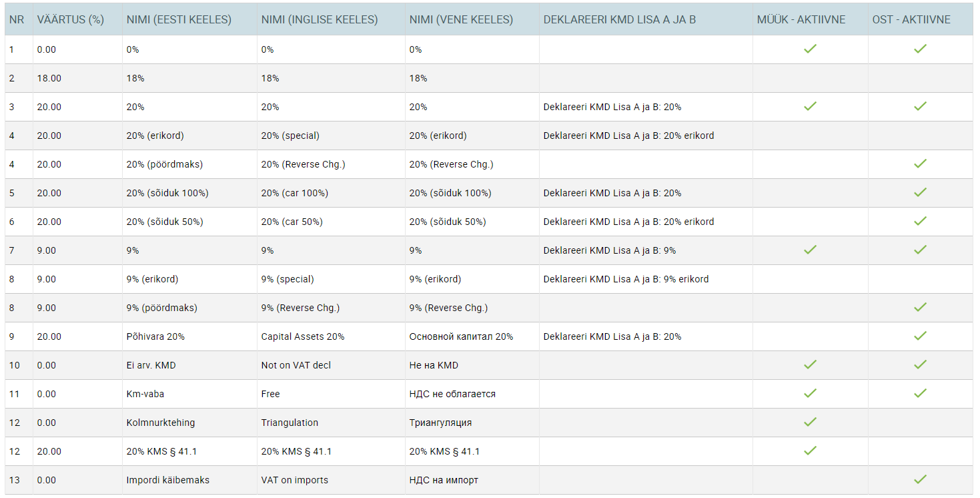The image size is (980, 498).
Task: Toggle sales active check for Ei arv. KMD row
Action: pyautogui.click(x=810, y=364)
